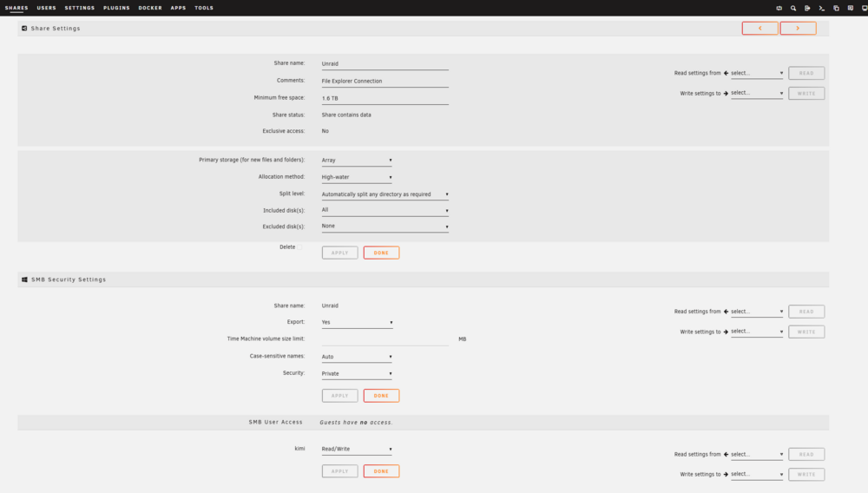Image resolution: width=868 pixels, height=493 pixels.
Task: Click WRITE button in SMB Security Settings
Action: (806, 332)
